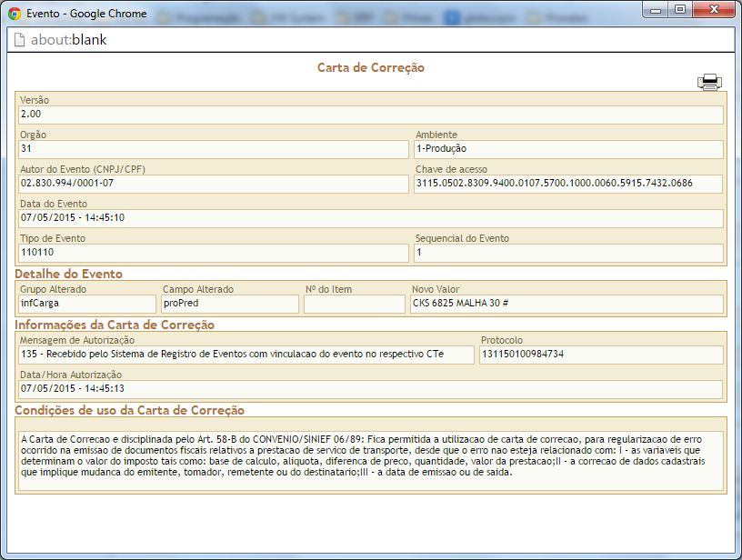Click the CNPJ field 02.830.994/0001-07
Screen dimensions: 742x560
pyautogui.click(x=214, y=184)
